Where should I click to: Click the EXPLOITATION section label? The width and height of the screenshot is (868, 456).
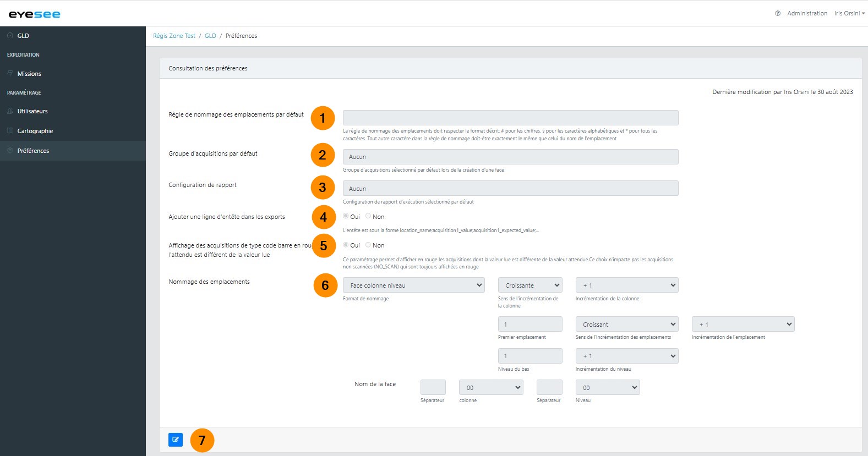click(23, 55)
